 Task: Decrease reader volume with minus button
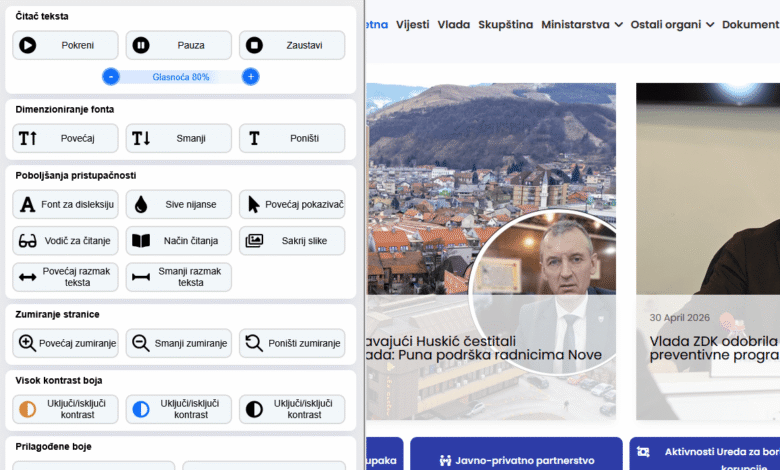[x=111, y=77]
